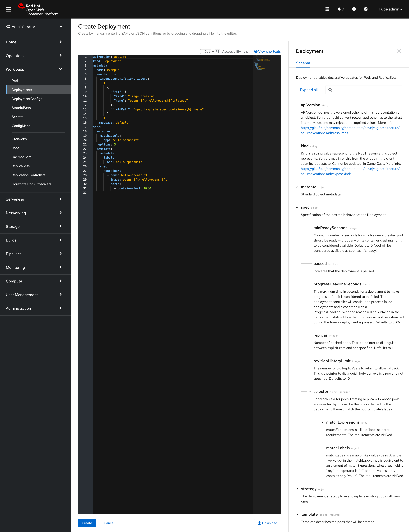Select the Schema tab
Screen dimensions: 409x532
click(303, 63)
